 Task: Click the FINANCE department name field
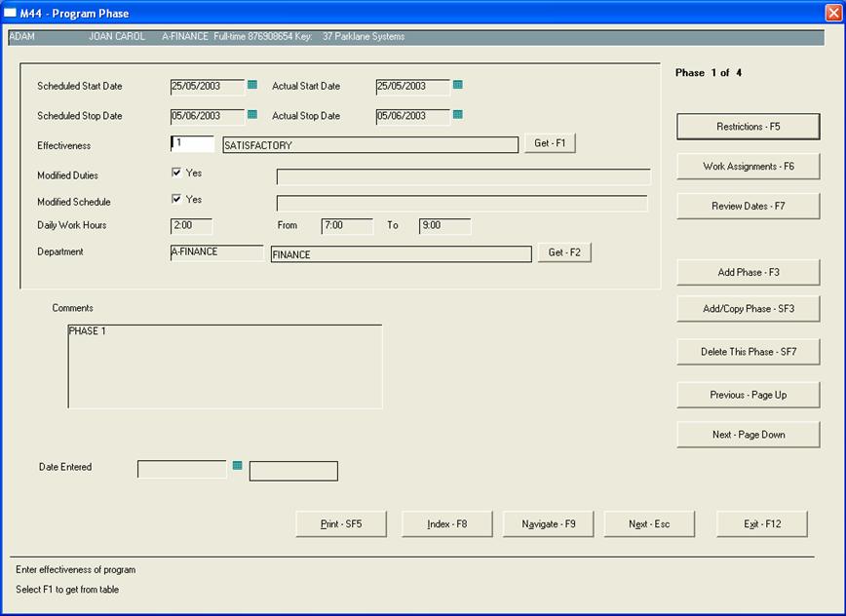401,254
